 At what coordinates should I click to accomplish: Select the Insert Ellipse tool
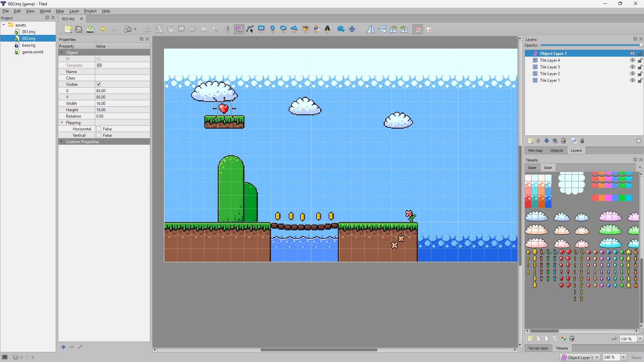pyautogui.click(x=283, y=29)
